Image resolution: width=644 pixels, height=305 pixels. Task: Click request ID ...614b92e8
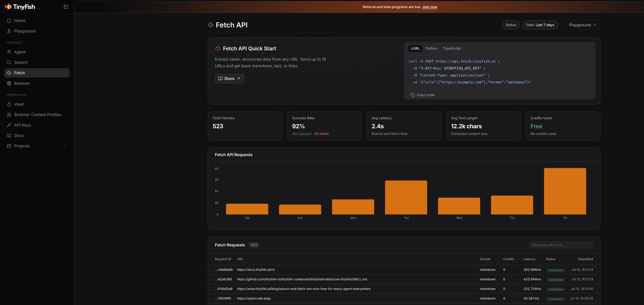224,289
